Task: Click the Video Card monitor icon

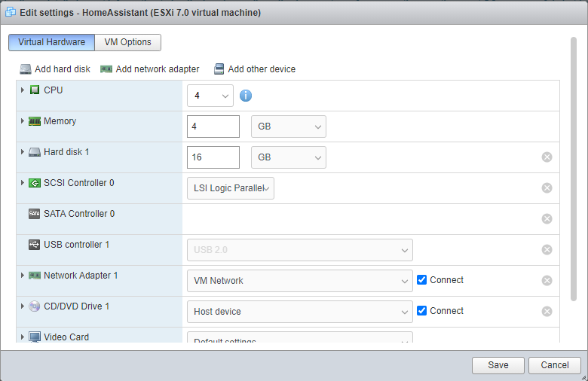Action: click(x=35, y=337)
